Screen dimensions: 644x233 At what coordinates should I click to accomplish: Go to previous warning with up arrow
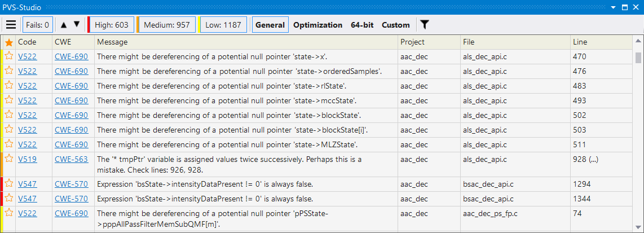coord(64,25)
